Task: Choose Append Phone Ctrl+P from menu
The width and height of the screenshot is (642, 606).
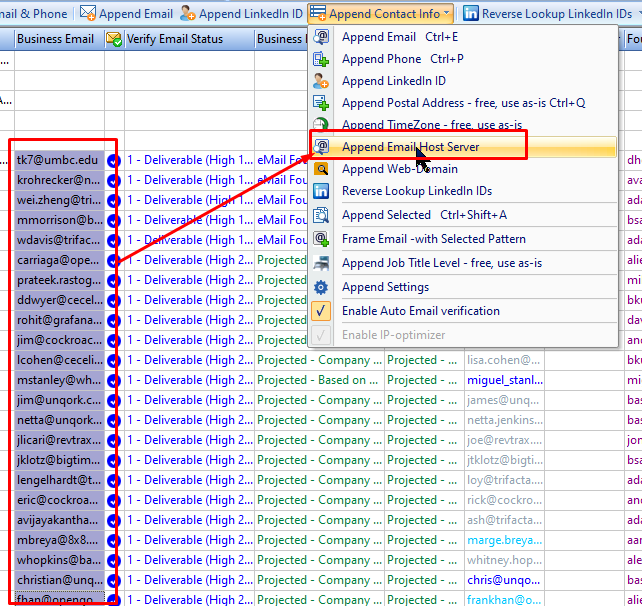Action: (463, 59)
